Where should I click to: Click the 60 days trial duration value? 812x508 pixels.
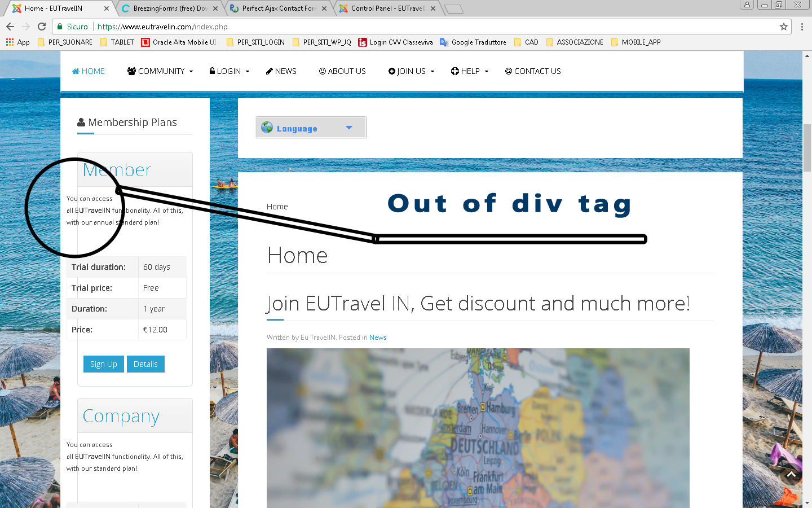click(x=157, y=267)
